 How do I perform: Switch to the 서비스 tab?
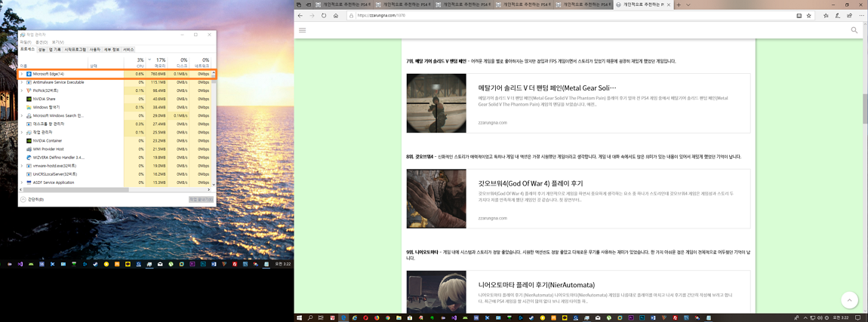tap(128, 49)
